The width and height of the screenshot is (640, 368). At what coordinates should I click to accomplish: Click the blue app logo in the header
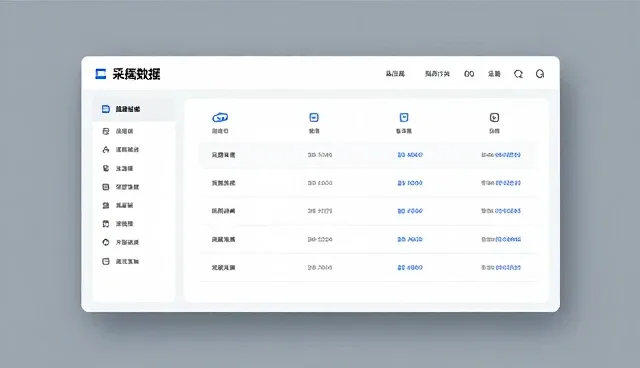pyautogui.click(x=100, y=74)
